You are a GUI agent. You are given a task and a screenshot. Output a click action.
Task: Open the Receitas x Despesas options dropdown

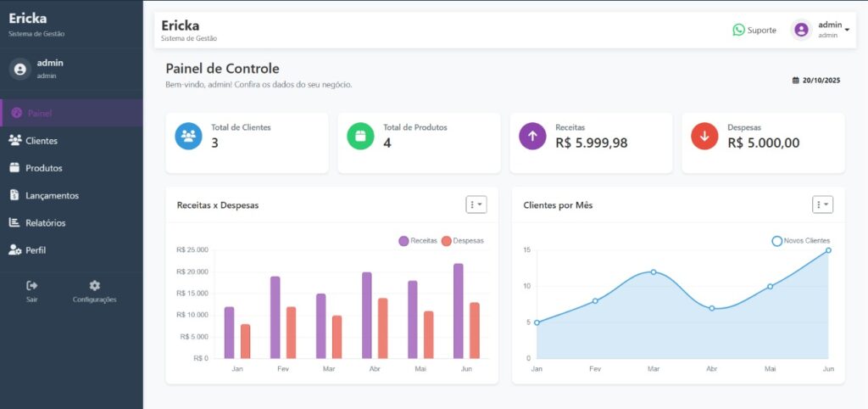coord(476,204)
